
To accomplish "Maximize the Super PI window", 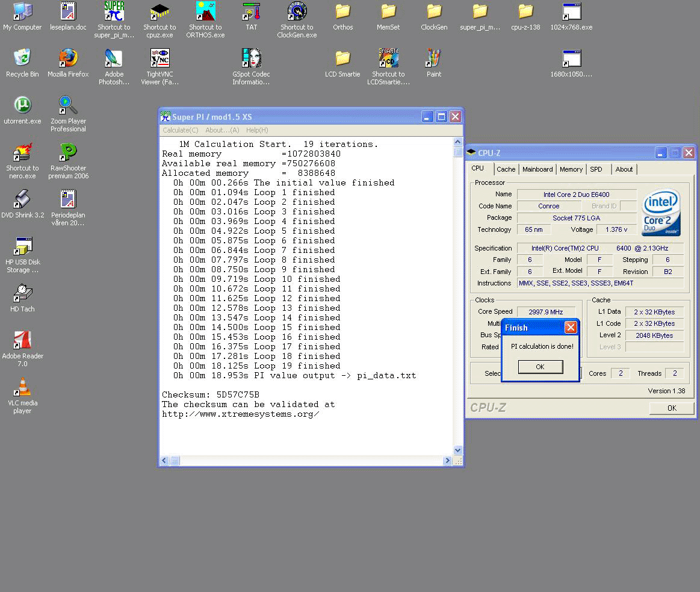I will 441,117.
